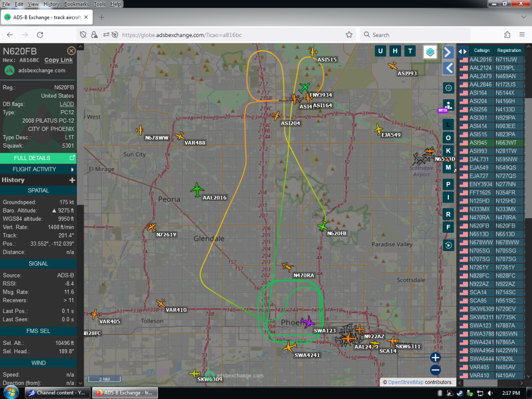Toggle the P map option button

click(448, 184)
